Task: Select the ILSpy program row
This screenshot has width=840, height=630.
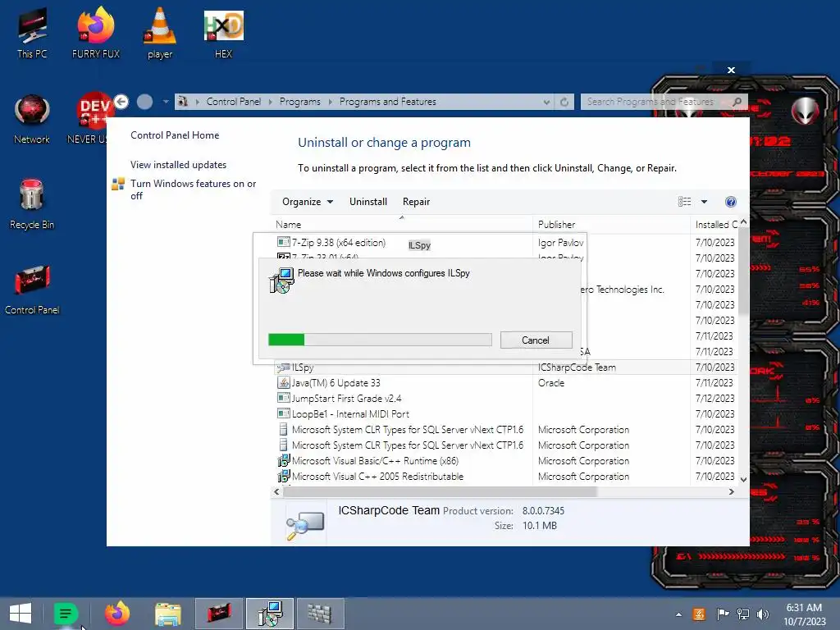Action: (505, 367)
